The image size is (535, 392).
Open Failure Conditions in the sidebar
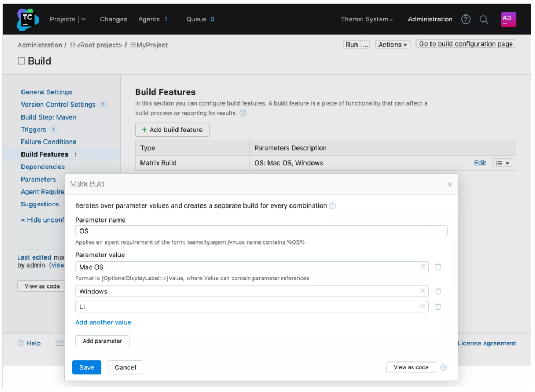tap(48, 142)
